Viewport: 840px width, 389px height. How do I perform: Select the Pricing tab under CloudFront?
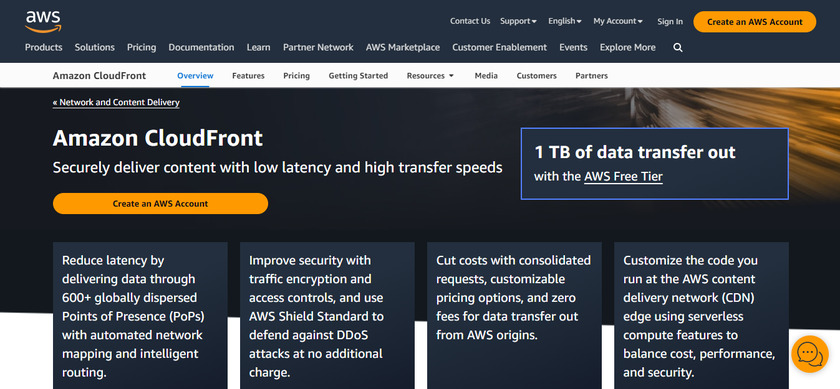[296, 76]
